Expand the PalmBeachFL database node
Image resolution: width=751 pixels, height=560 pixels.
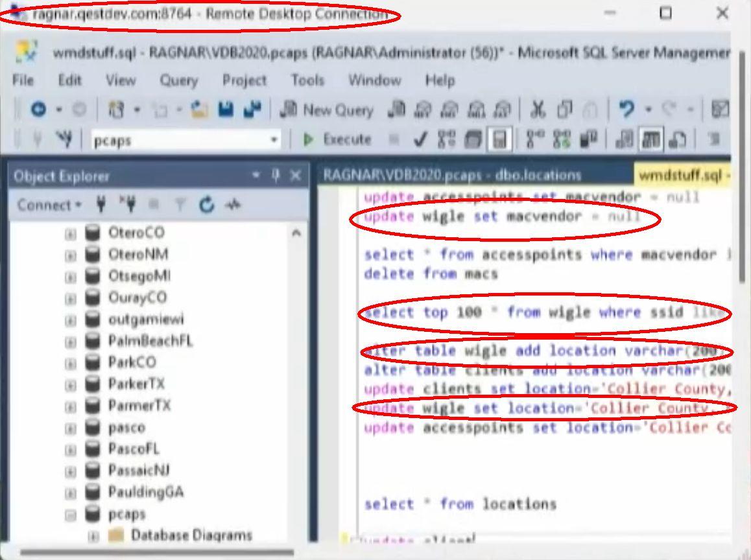point(70,341)
